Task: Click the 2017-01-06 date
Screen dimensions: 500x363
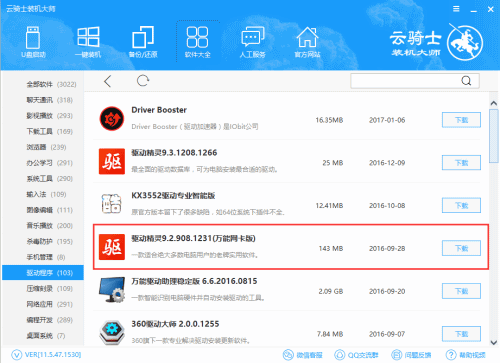Action: [387, 120]
